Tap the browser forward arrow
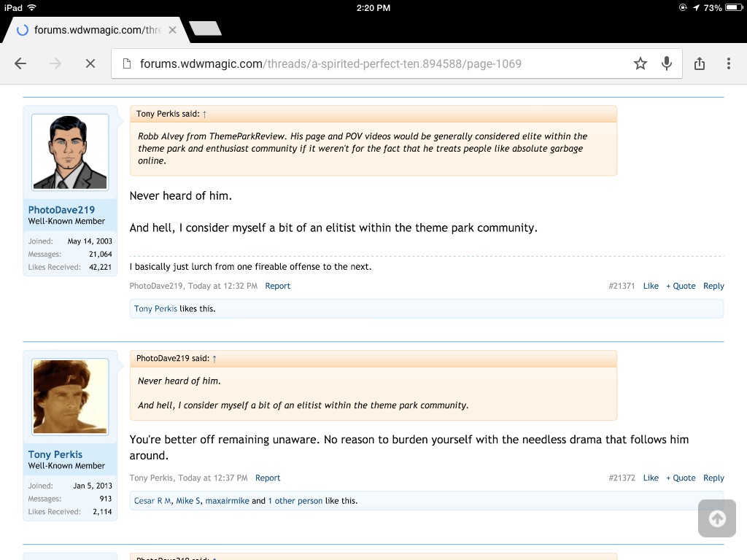This screenshot has width=747, height=560. click(x=55, y=63)
